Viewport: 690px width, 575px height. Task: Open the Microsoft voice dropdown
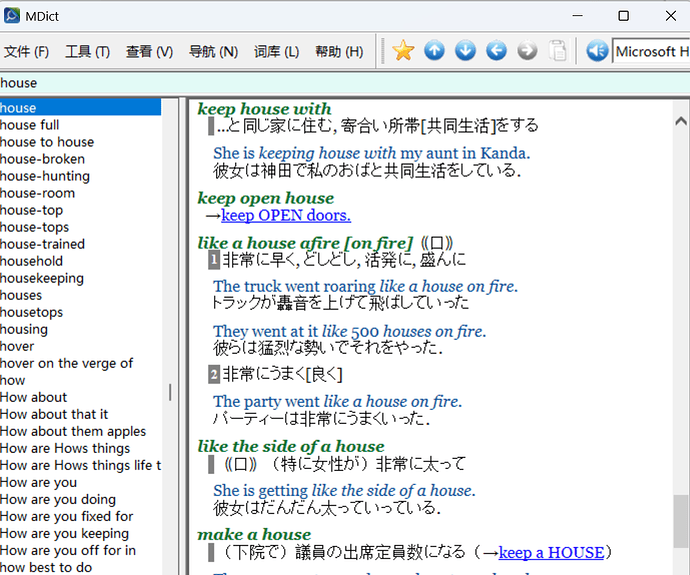click(x=651, y=51)
